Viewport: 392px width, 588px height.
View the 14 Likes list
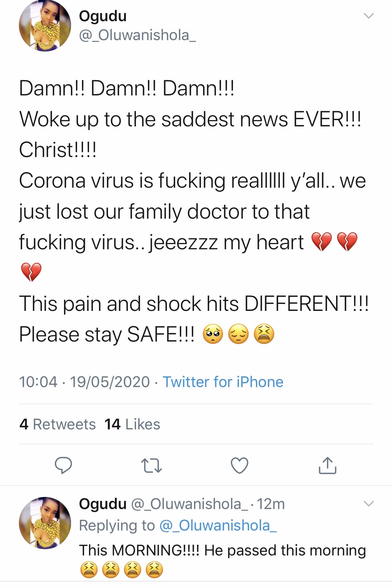132,424
